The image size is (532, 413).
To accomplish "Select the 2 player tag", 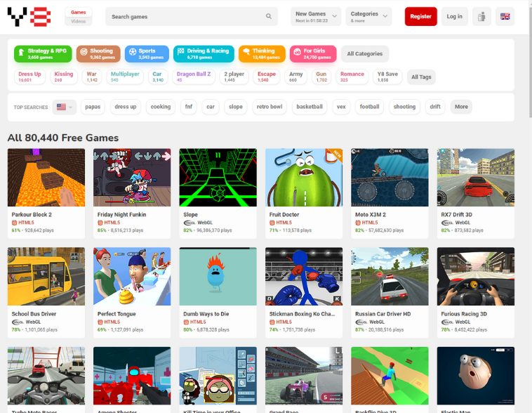I will pyautogui.click(x=234, y=77).
